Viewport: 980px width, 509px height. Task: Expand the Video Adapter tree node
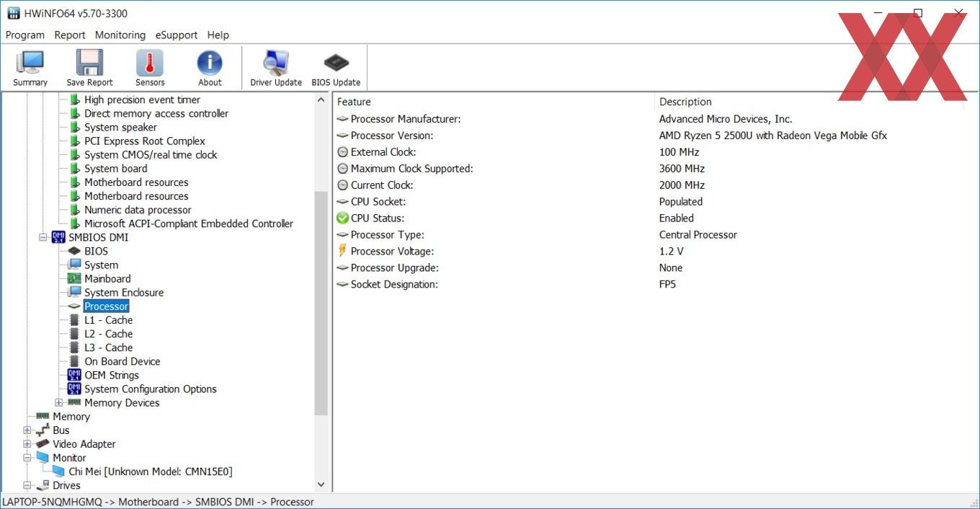[27, 444]
